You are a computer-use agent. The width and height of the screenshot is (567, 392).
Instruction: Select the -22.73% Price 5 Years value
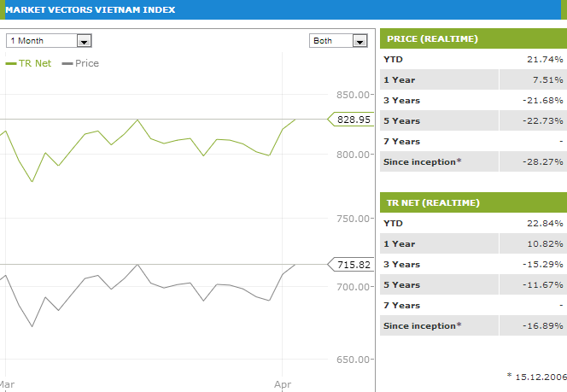(543, 120)
